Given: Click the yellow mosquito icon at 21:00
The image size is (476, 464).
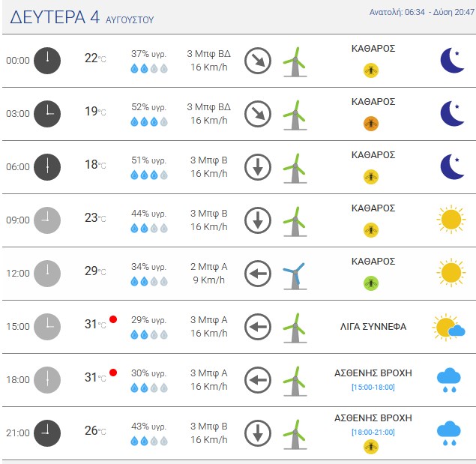Looking at the screenshot, I should (371, 447).
